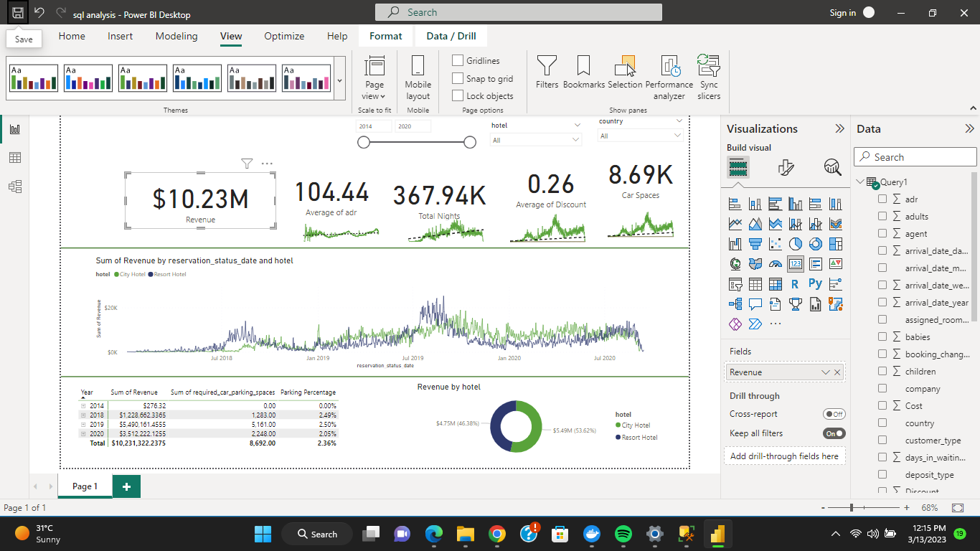Click the new page plus button
Image resolution: width=980 pixels, height=551 pixels.
click(x=126, y=486)
